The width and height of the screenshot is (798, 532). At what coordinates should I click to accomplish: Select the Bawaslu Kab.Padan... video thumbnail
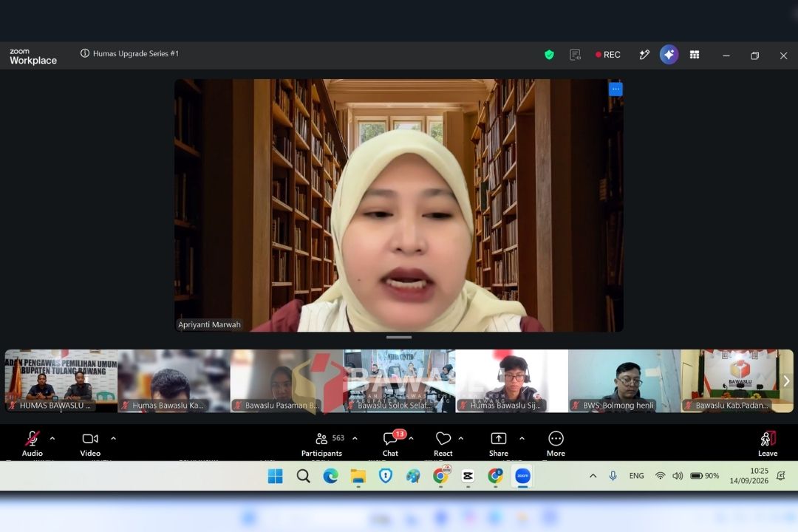click(x=737, y=381)
